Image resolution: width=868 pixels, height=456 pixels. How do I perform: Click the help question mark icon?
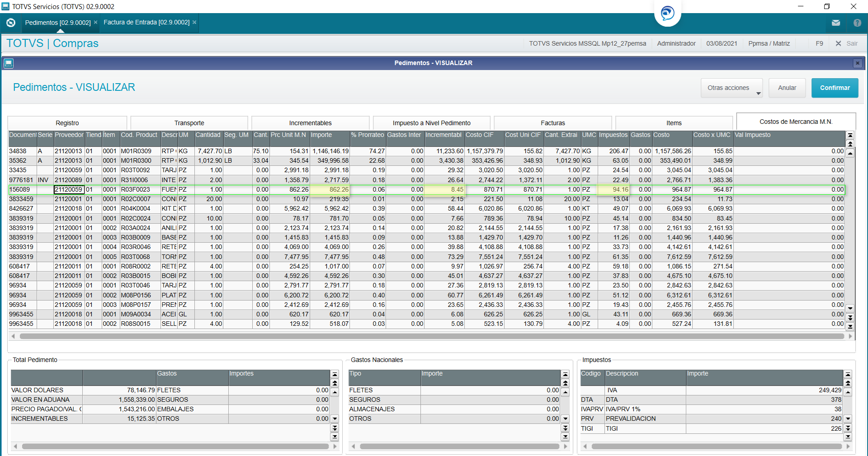(x=857, y=23)
